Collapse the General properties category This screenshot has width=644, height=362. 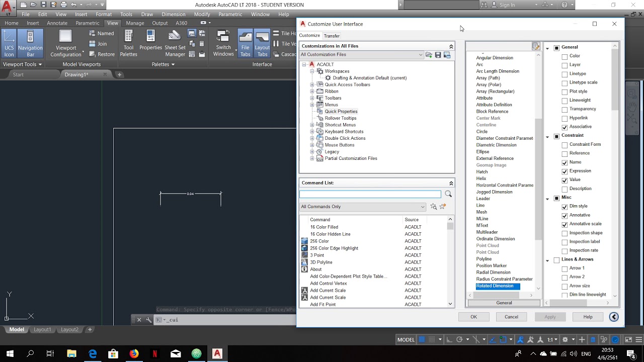coord(547,48)
